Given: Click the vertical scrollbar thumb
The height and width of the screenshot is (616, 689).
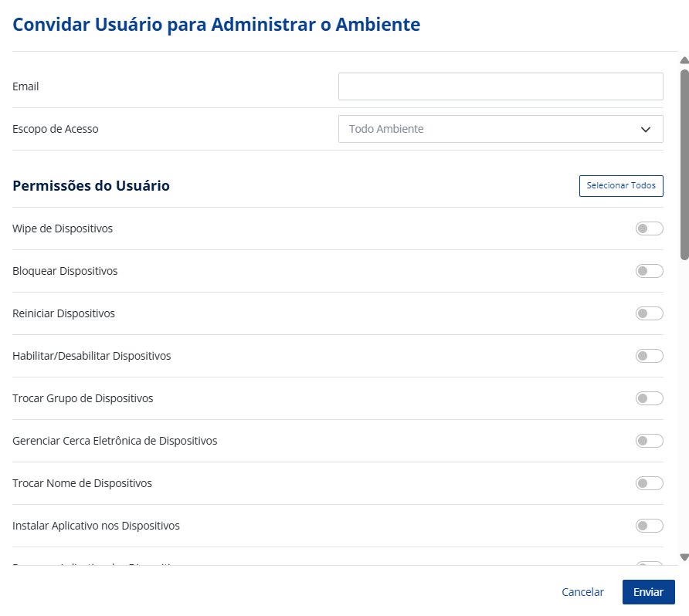Looking at the screenshot, I should pos(684,162).
